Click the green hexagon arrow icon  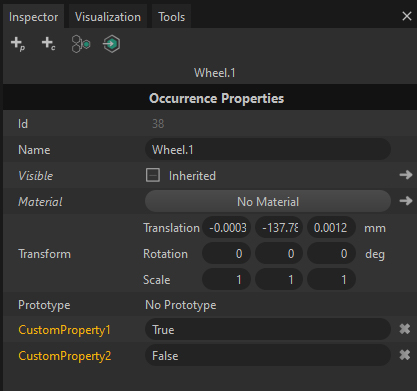click(x=111, y=44)
